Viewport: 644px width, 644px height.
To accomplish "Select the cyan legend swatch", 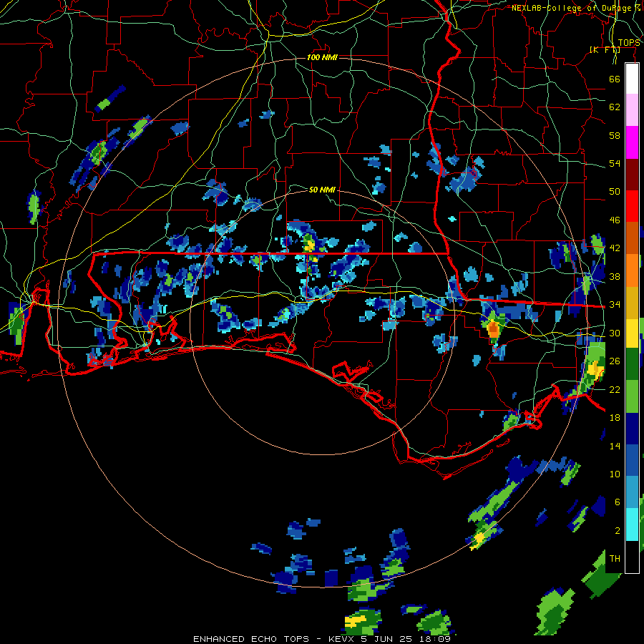I will pyautogui.click(x=632, y=525).
